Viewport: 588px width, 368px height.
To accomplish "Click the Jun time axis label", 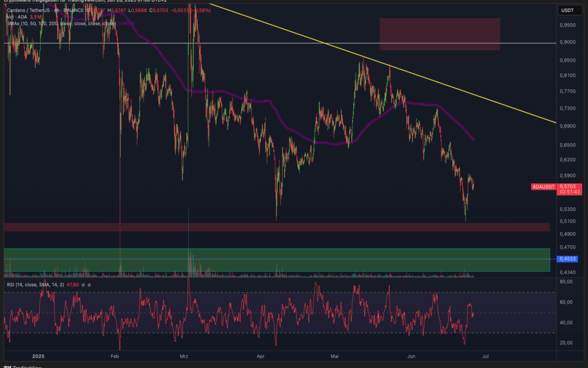I will pyautogui.click(x=412, y=357).
